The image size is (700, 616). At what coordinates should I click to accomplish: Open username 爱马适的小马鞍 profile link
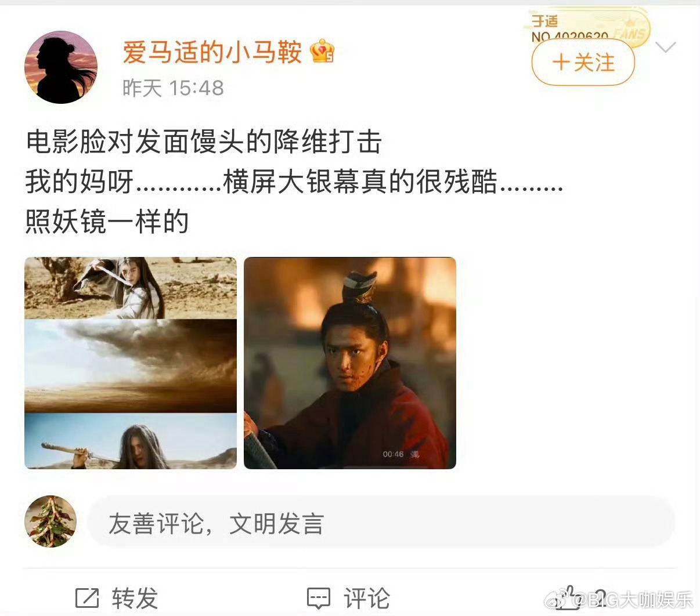212,52
